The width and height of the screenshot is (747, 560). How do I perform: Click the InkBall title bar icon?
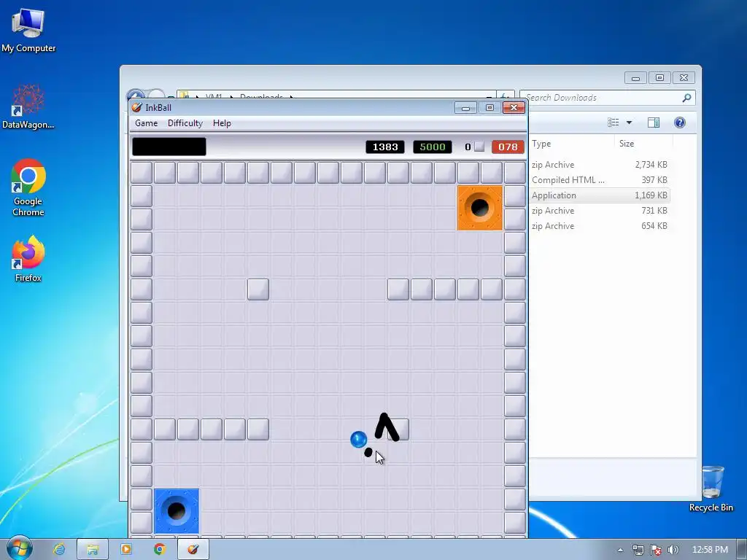tap(136, 107)
